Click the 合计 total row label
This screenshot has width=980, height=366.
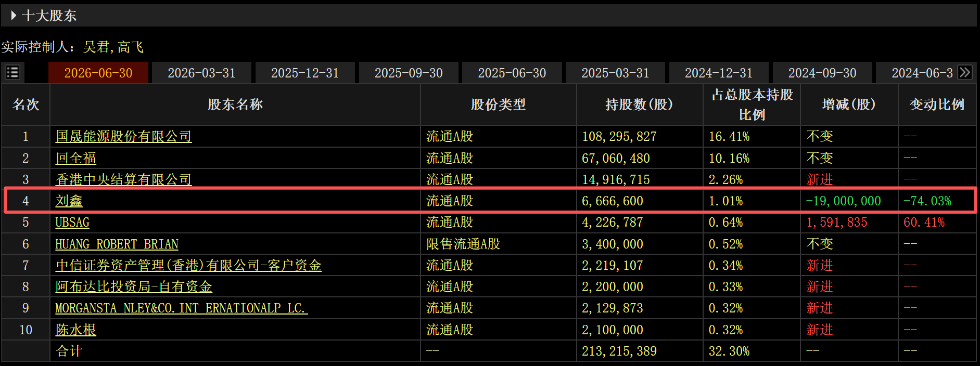click(69, 351)
